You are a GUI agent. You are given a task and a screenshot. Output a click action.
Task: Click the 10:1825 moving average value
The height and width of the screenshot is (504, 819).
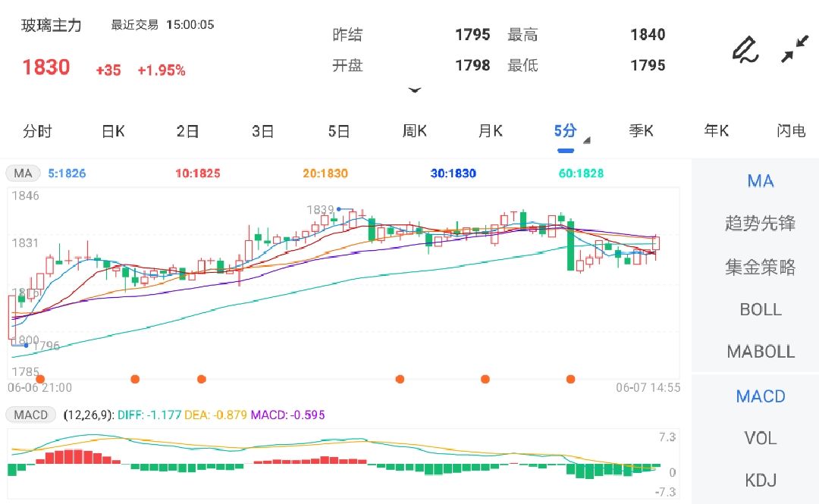point(197,174)
